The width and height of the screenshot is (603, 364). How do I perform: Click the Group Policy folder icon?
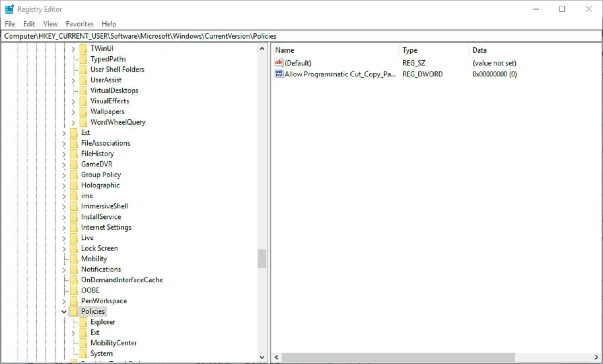pyautogui.click(x=74, y=174)
